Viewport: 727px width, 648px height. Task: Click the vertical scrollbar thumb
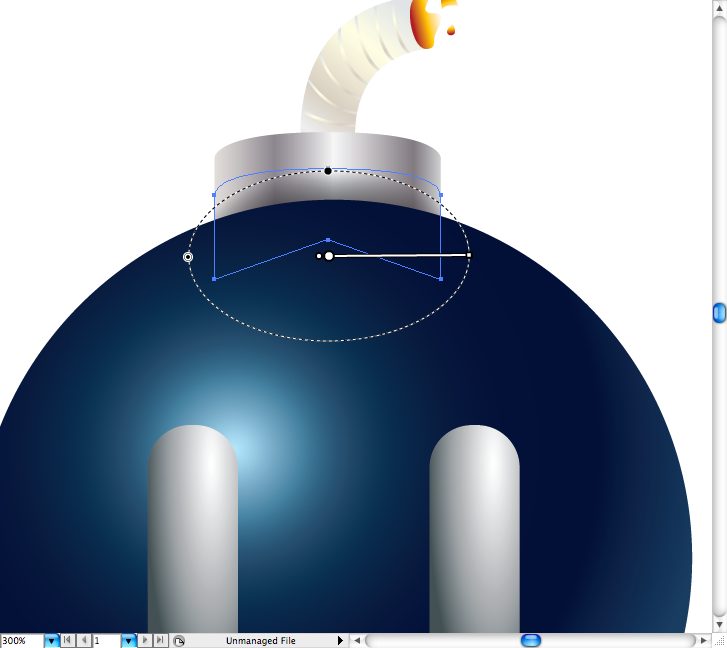click(719, 313)
